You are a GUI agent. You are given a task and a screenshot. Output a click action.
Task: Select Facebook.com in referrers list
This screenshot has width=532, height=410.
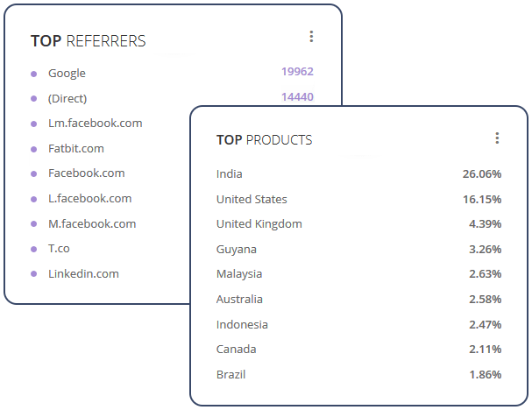(87, 173)
